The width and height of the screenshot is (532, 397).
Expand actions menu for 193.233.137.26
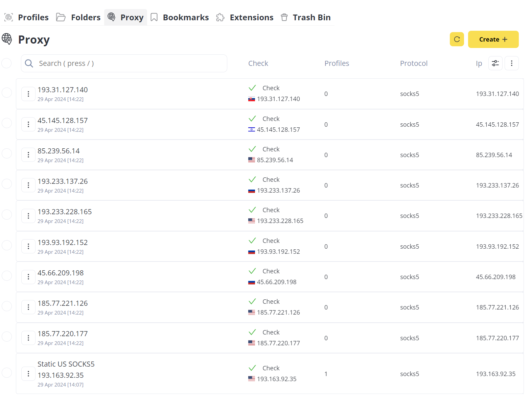(28, 185)
